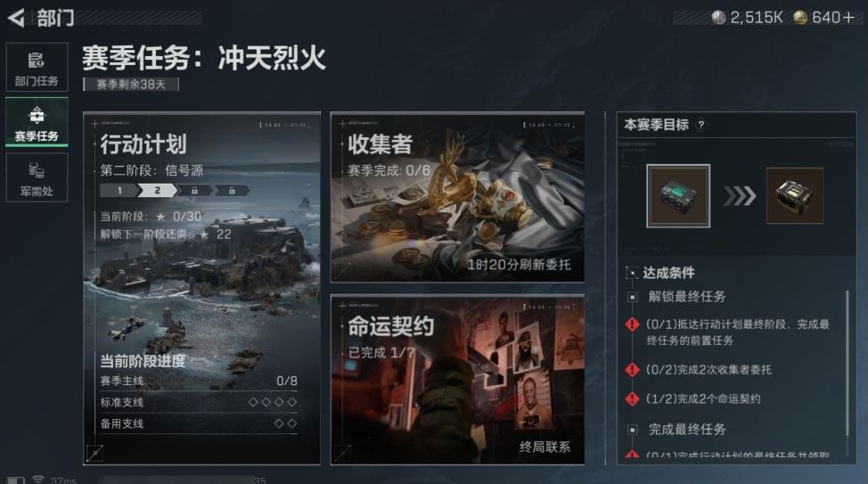This screenshot has width=868, height=484.
Task: Click the first locked stage icon
Action: click(x=194, y=191)
